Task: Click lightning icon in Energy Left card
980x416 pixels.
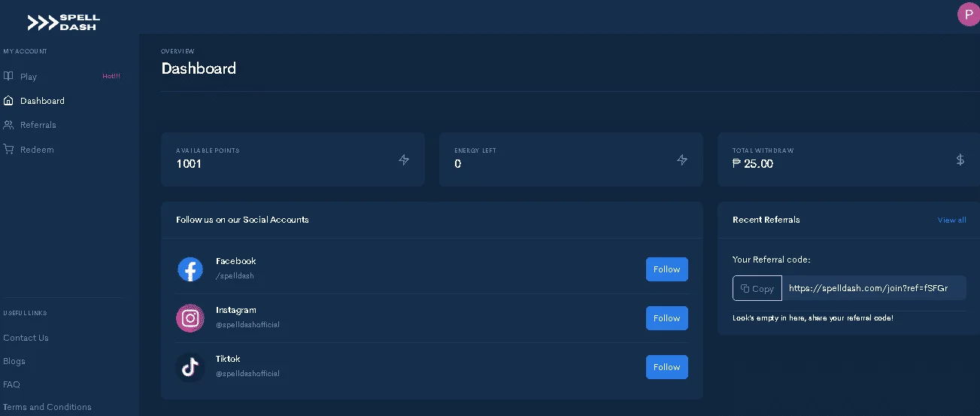Action: point(682,159)
